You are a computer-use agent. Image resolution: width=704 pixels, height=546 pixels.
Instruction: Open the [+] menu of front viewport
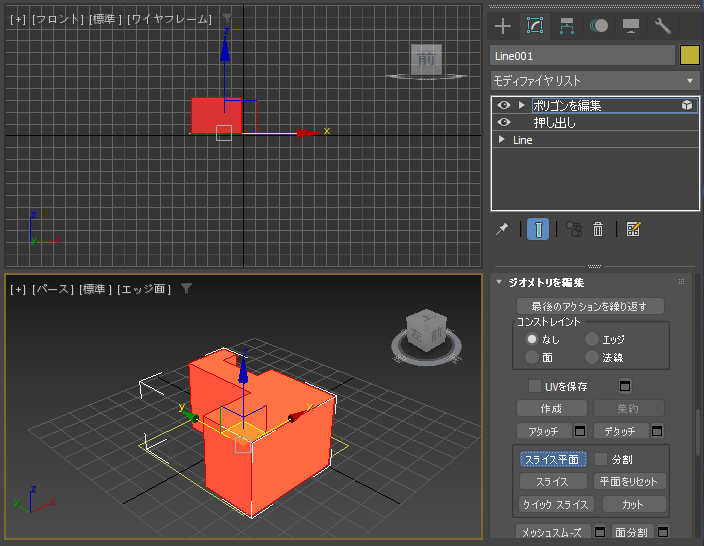pyautogui.click(x=18, y=19)
